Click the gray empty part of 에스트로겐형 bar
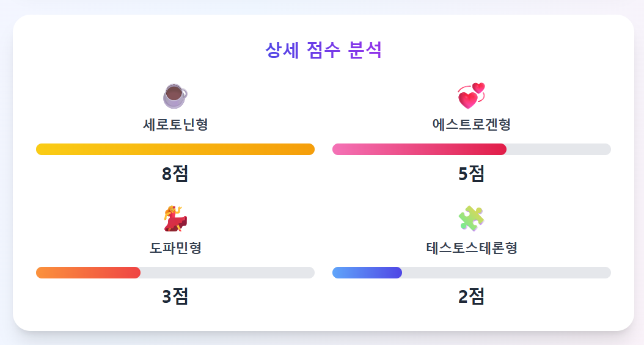Viewport: 644px width, 345px height. [558, 150]
